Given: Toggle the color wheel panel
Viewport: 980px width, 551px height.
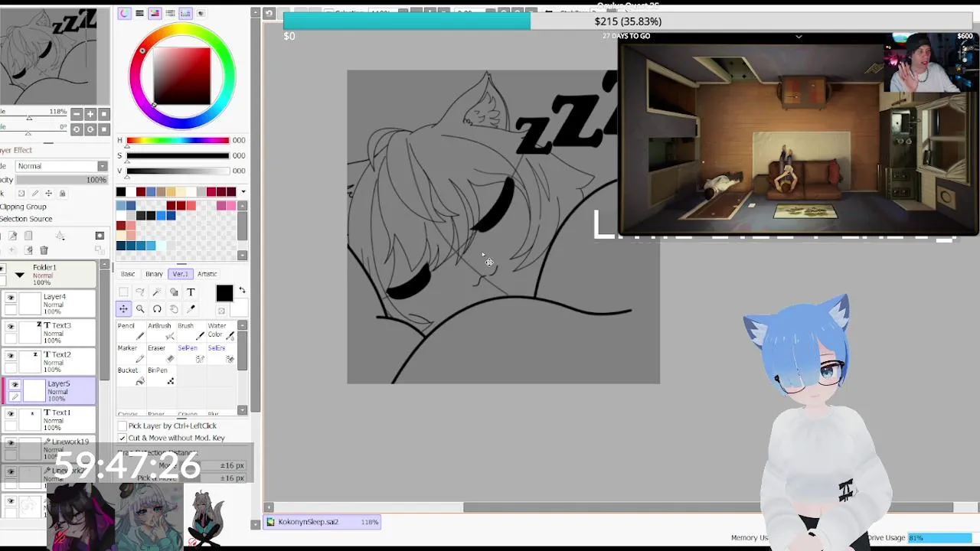Looking at the screenshot, I should [124, 13].
